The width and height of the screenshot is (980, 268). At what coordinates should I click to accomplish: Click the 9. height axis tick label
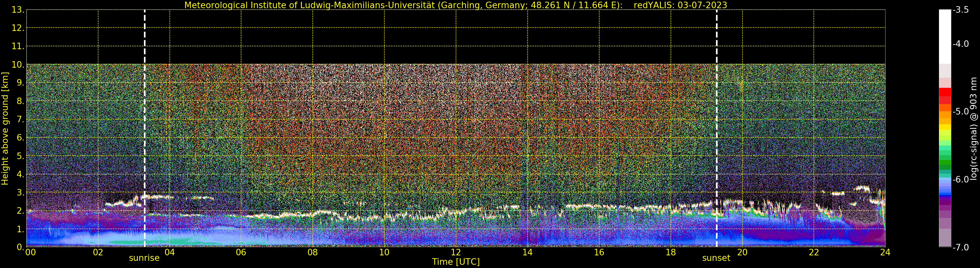coord(20,83)
